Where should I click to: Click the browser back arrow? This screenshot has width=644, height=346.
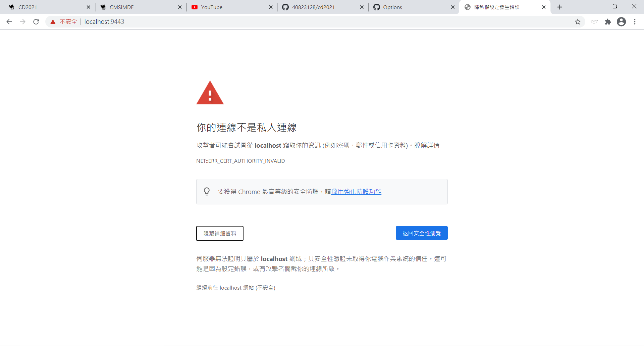coord(9,22)
